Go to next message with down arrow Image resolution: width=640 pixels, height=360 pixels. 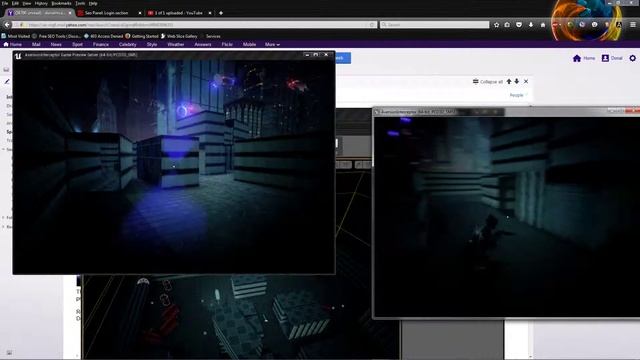517,82
